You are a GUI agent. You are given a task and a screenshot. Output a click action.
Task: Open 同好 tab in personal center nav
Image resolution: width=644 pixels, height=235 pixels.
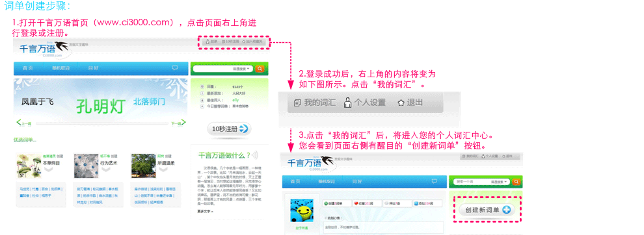357,181
